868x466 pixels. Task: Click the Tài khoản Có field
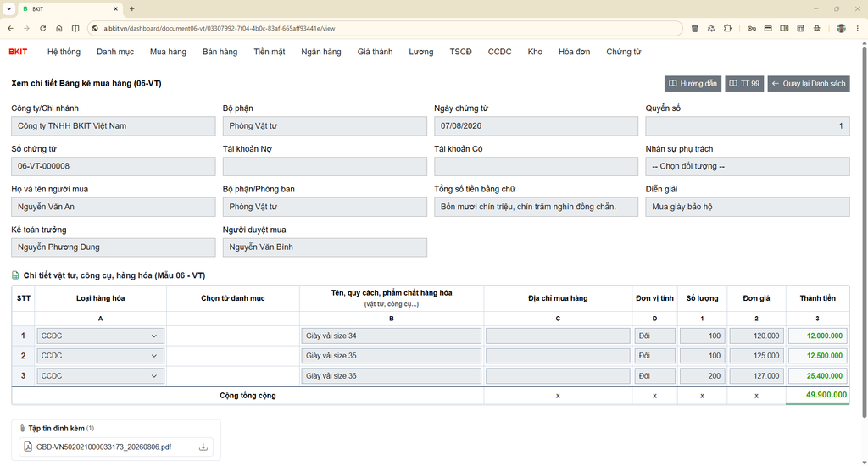click(536, 166)
